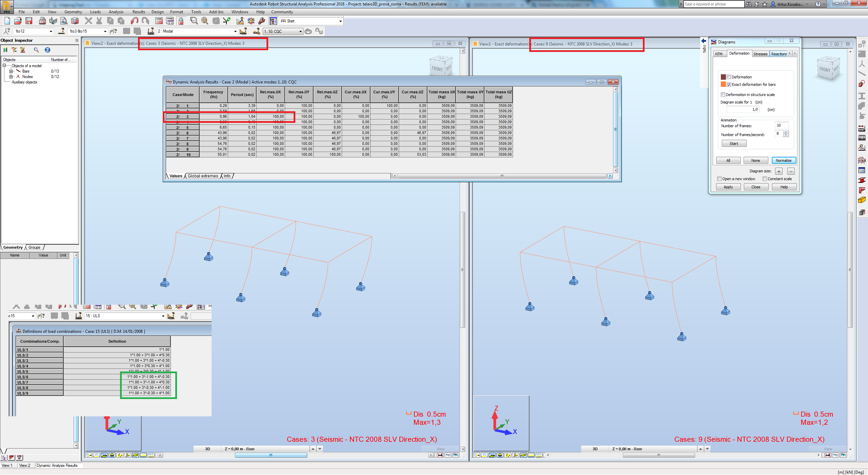Enable the Constant scale checkbox
The width and height of the screenshot is (868, 475).
[x=765, y=178]
